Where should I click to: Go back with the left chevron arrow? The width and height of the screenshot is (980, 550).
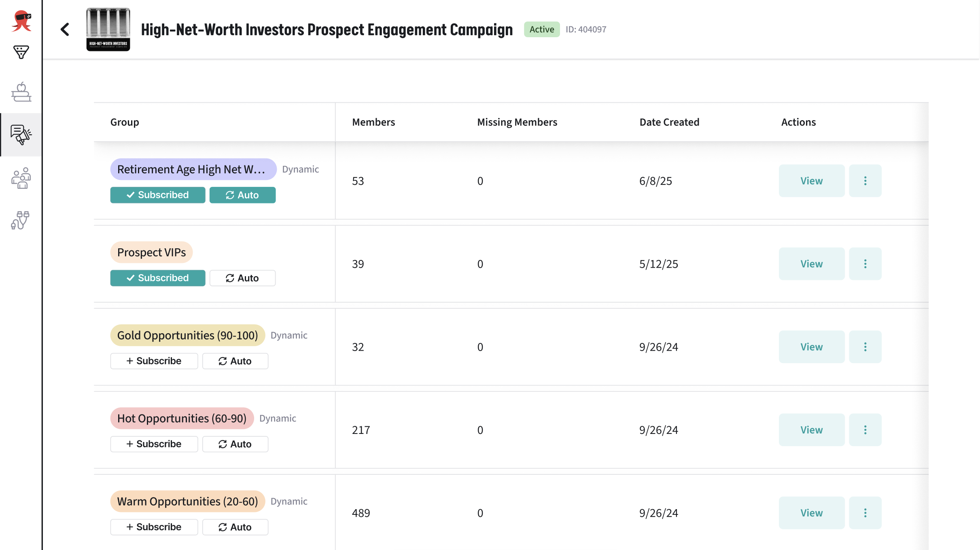pyautogui.click(x=65, y=30)
